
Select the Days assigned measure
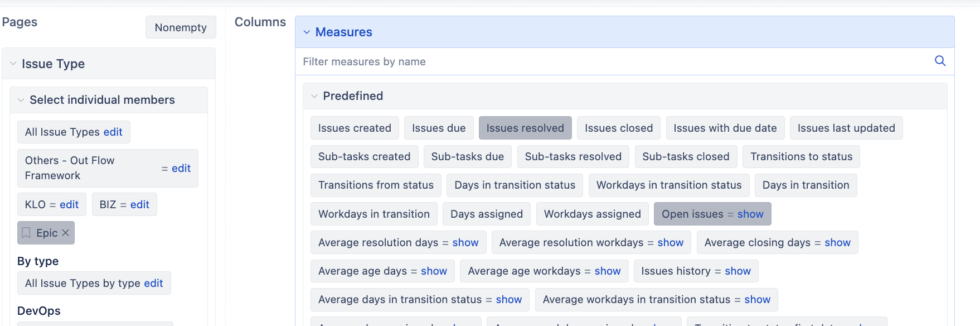tap(487, 214)
